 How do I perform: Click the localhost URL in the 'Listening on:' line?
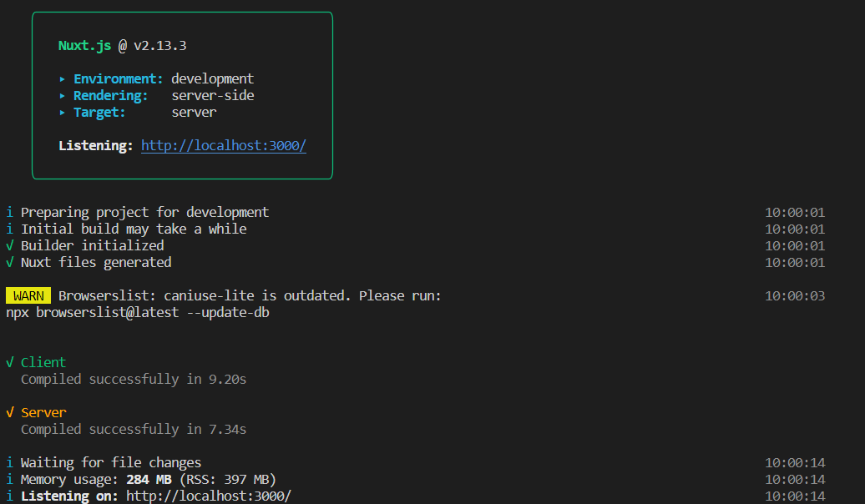(209, 496)
